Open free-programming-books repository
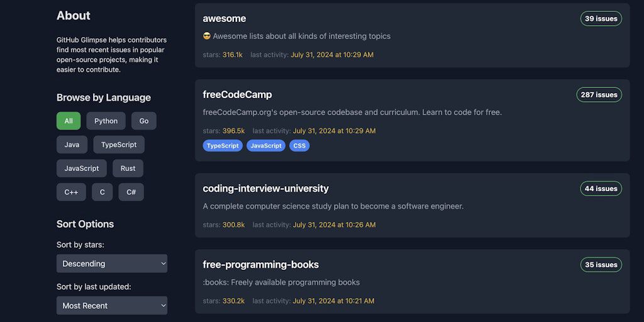The width and height of the screenshot is (644, 322). pyautogui.click(x=260, y=264)
